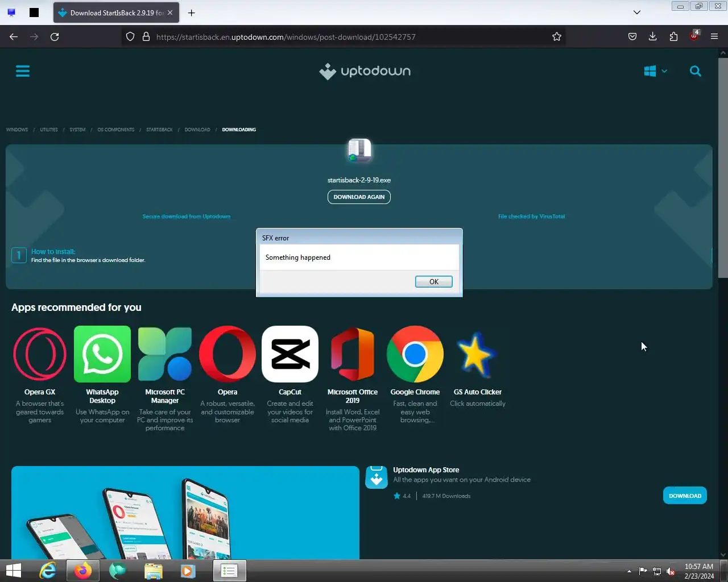Image resolution: width=728 pixels, height=582 pixels.
Task: Open the Firefox downloads panel
Action: pyautogui.click(x=652, y=36)
